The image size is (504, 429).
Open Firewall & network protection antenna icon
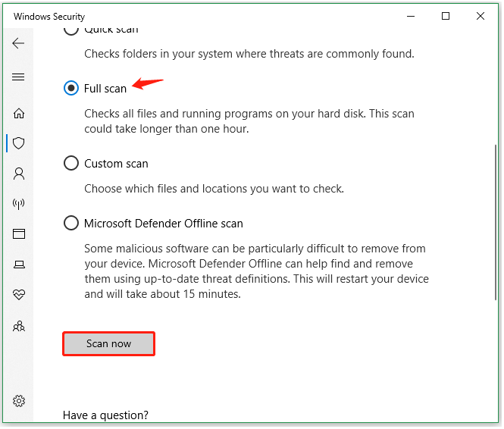pos(19,204)
